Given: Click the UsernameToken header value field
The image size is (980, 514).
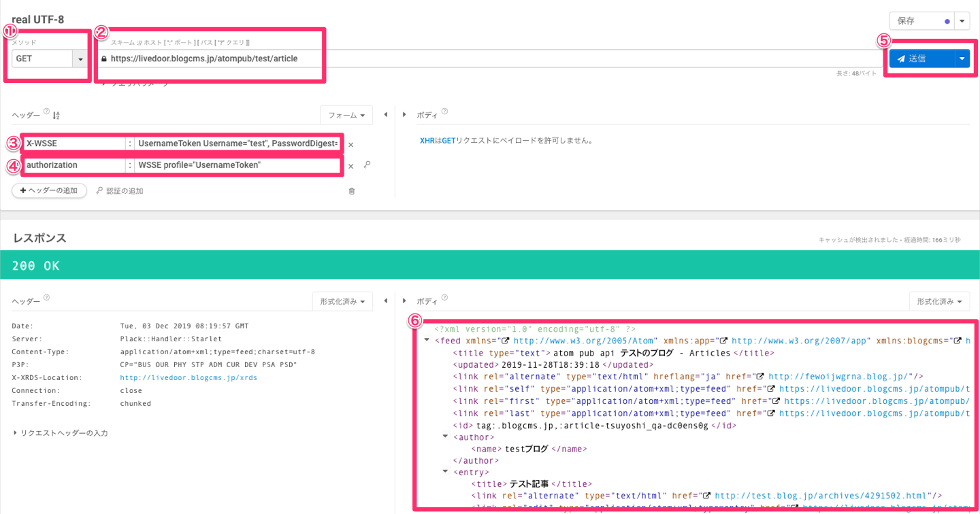Looking at the screenshot, I should click(x=238, y=144).
